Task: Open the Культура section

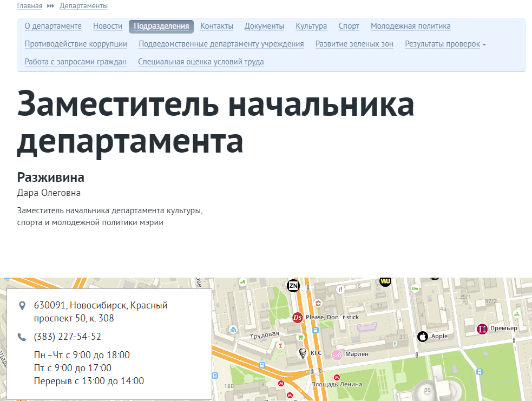Action: (x=311, y=26)
